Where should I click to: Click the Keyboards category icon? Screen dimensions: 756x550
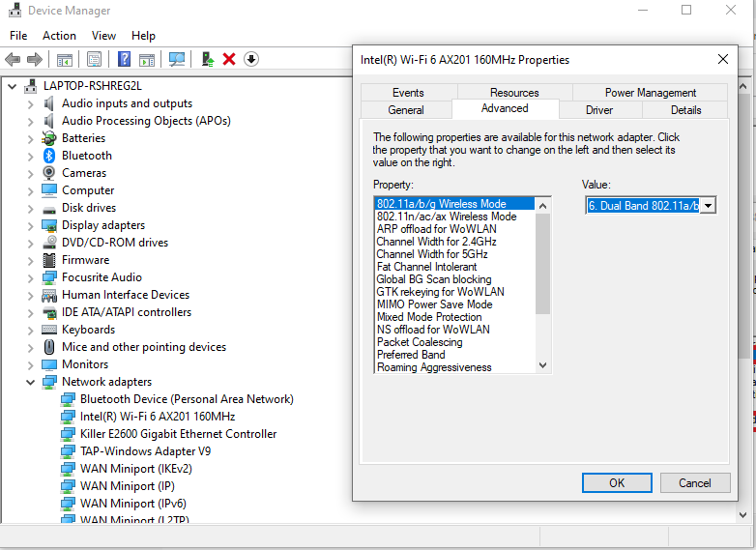pyautogui.click(x=49, y=330)
